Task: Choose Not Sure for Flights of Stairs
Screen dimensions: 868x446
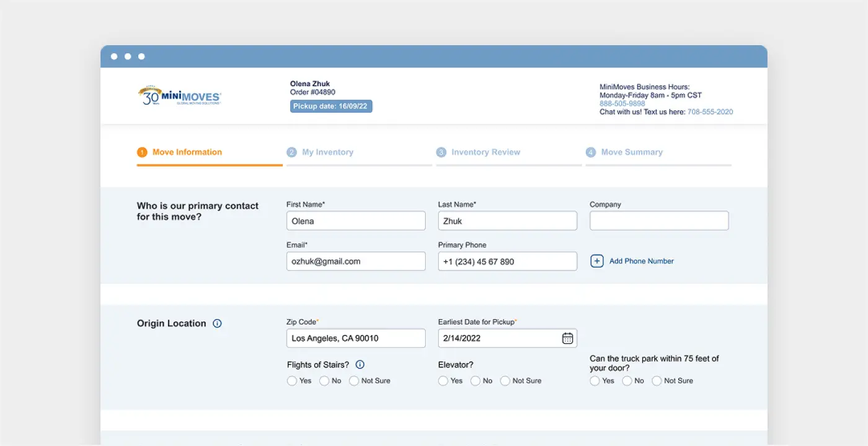Action: (354, 381)
